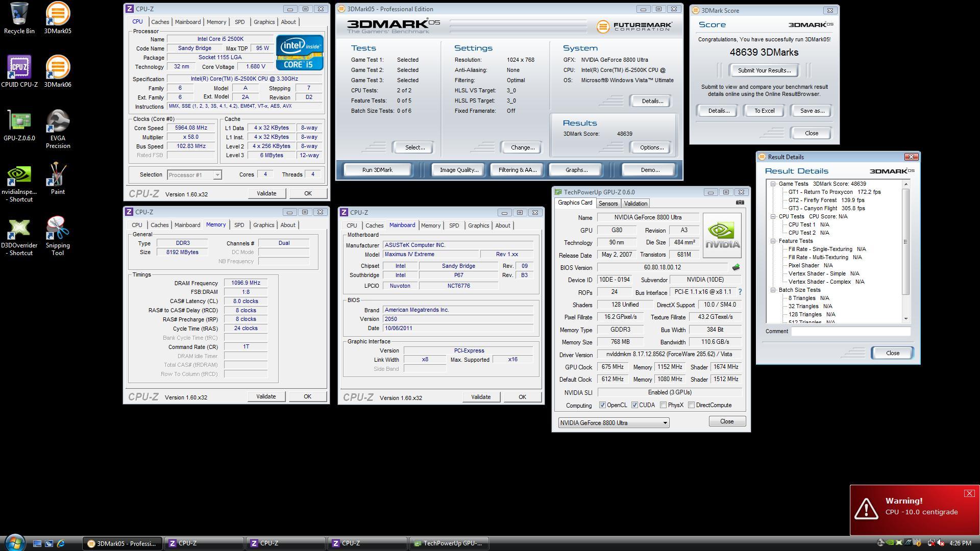This screenshot has height=551, width=980.
Task: Click Run 3DMark button
Action: pyautogui.click(x=377, y=170)
